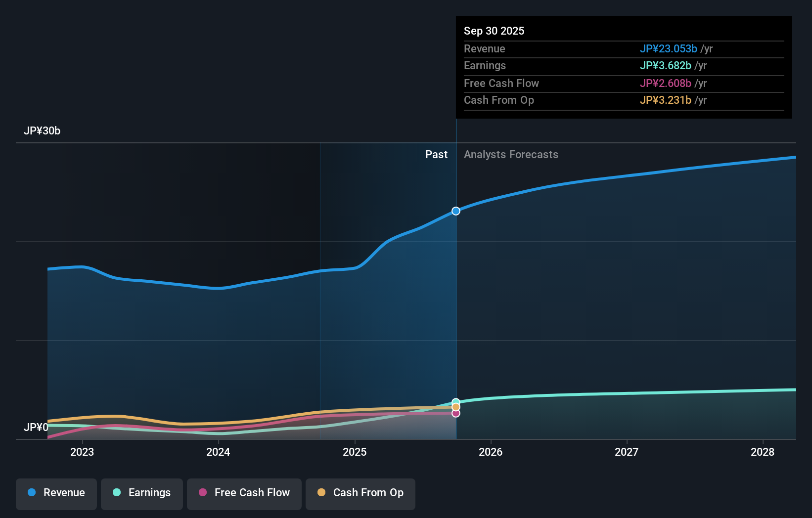Select the Analysts Forecasts section label
The width and height of the screenshot is (812, 518).
click(x=511, y=154)
